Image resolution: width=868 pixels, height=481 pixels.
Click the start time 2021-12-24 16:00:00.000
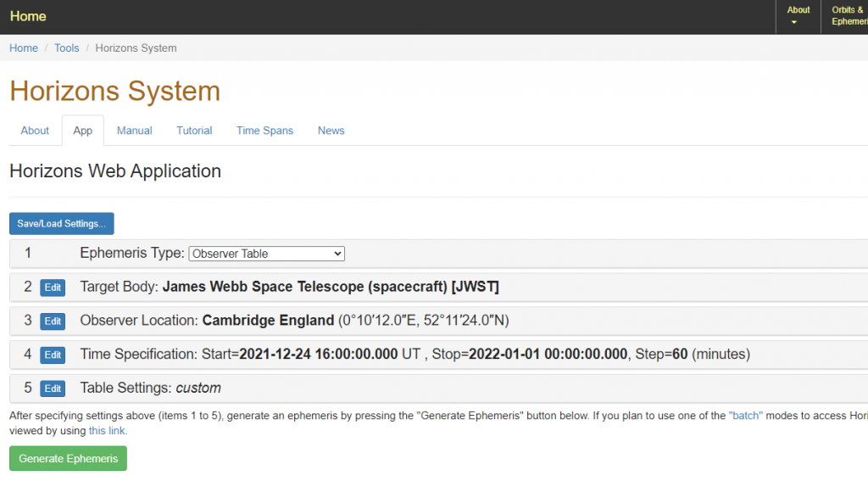319,354
